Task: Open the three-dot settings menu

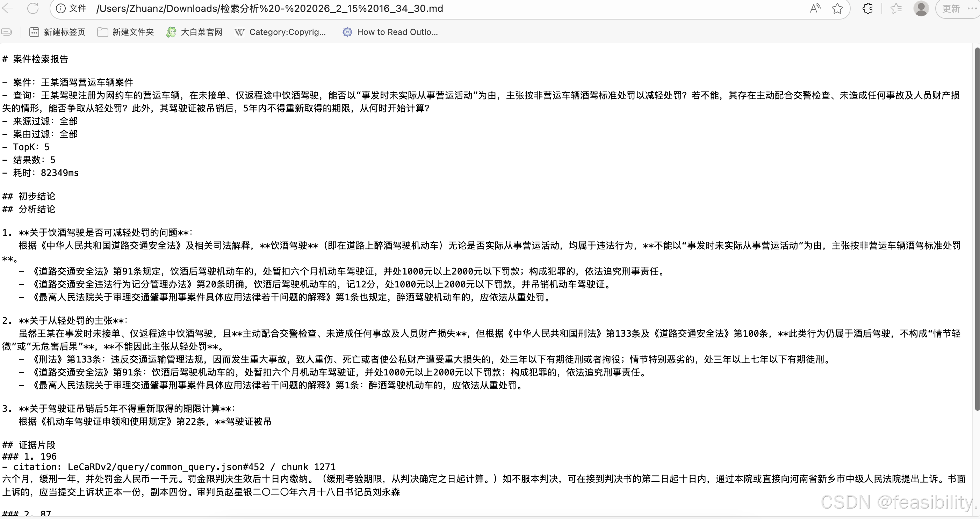Action: pyautogui.click(x=973, y=8)
